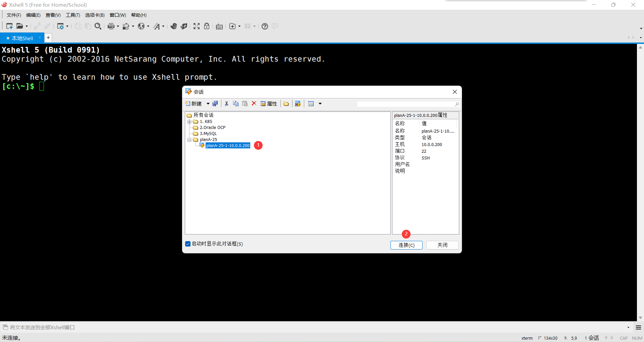Image resolution: width=644 pixels, height=342 pixels.
Task: Expand the 1. K8S folder tree node
Action: pos(189,122)
